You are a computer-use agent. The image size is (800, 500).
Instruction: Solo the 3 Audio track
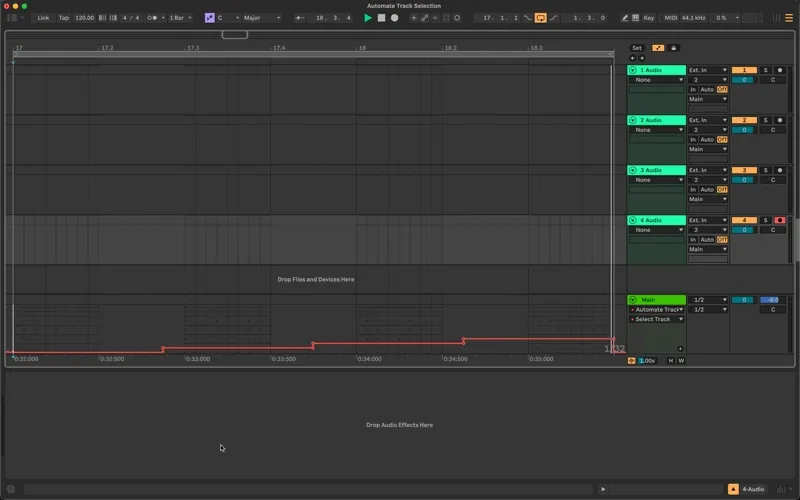[765, 170]
